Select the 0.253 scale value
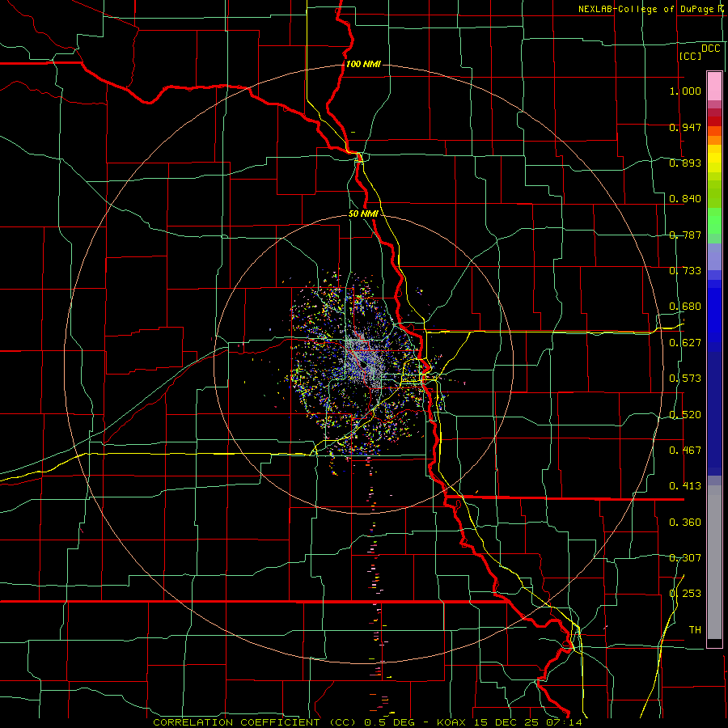Image resolution: width=728 pixels, height=728 pixels. [685, 594]
